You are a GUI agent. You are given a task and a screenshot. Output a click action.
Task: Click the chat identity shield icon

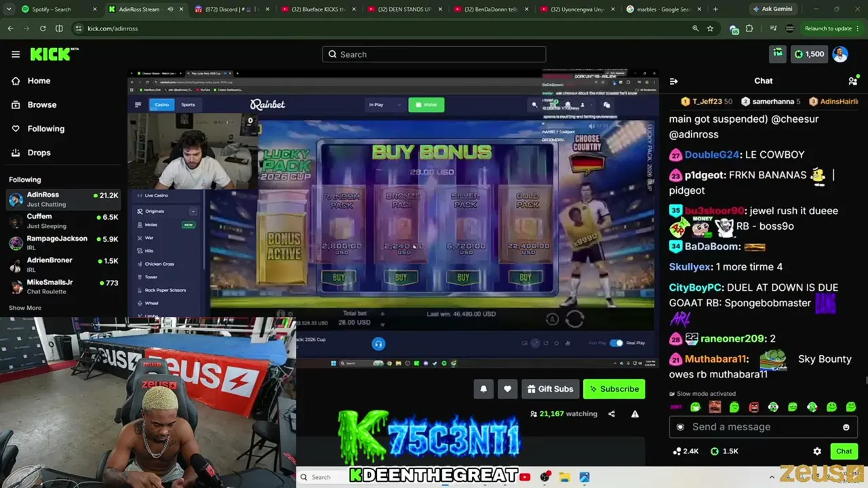(680, 427)
